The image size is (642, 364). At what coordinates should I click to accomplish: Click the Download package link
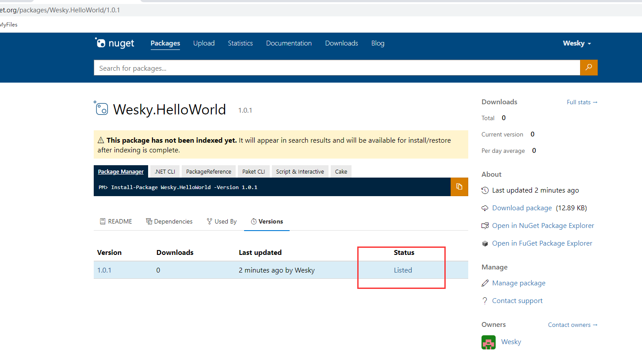click(522, 208)
